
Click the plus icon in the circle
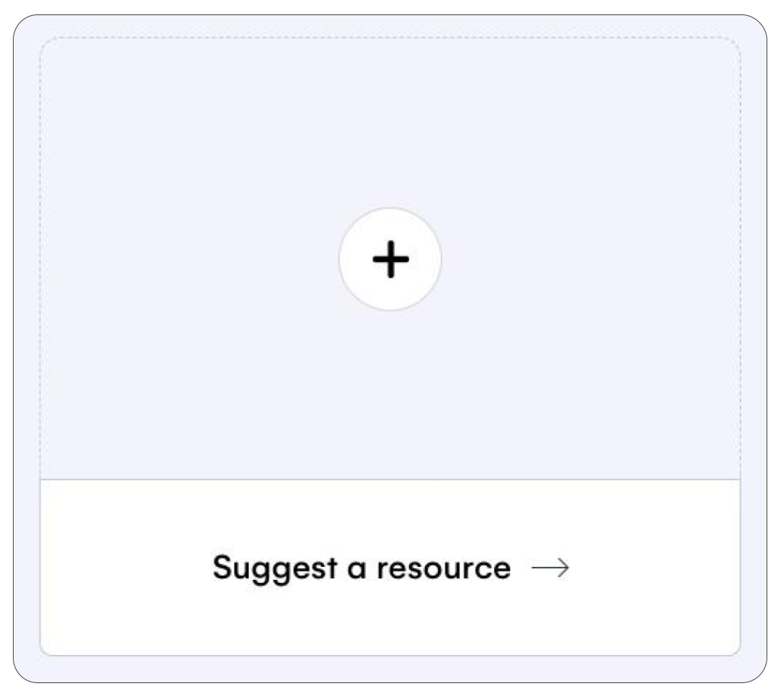pyautogui.click(x=391, y=259)
